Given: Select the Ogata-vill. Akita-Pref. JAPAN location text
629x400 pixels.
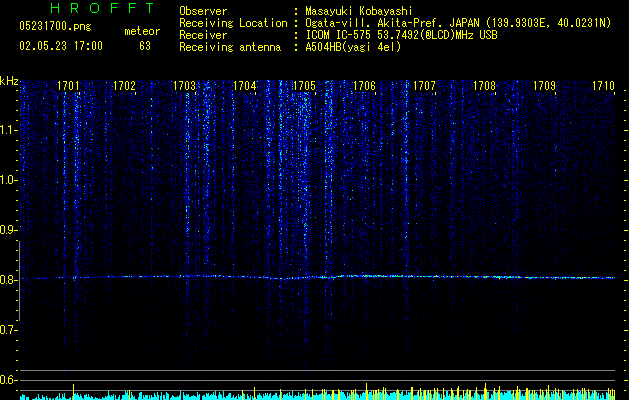Looking at the screenshot, I should [458, 23].
